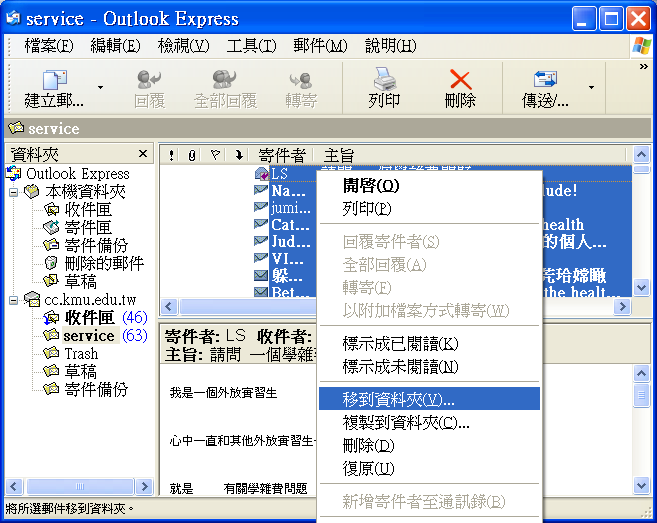The width and height of the screenshot is (657, 523).
Task: Select the message from Na...
Action: click(x=288, y=191)
